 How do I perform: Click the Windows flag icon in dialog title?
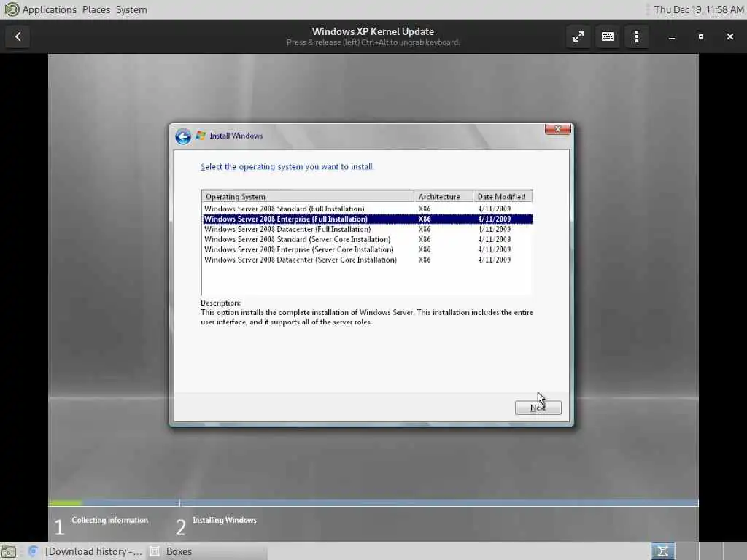(201, 136)
